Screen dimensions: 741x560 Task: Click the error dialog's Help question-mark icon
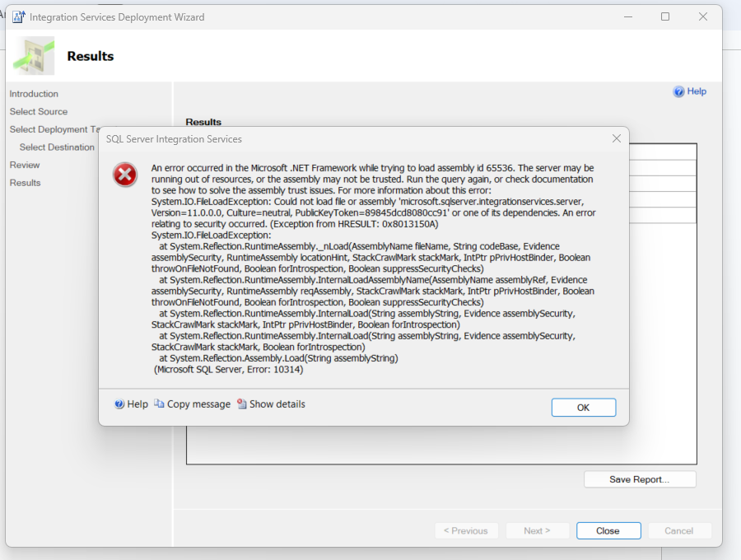[119, 404]
